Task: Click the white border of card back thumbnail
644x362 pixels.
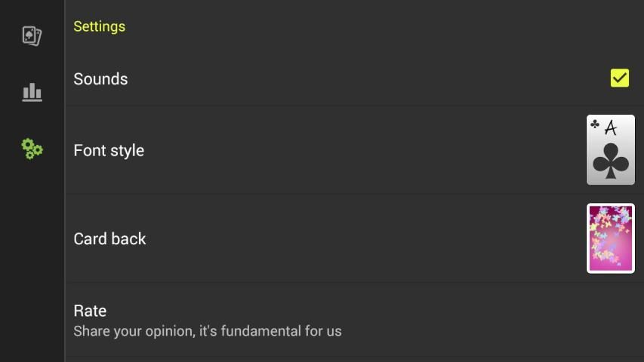Action: point(588,238)
